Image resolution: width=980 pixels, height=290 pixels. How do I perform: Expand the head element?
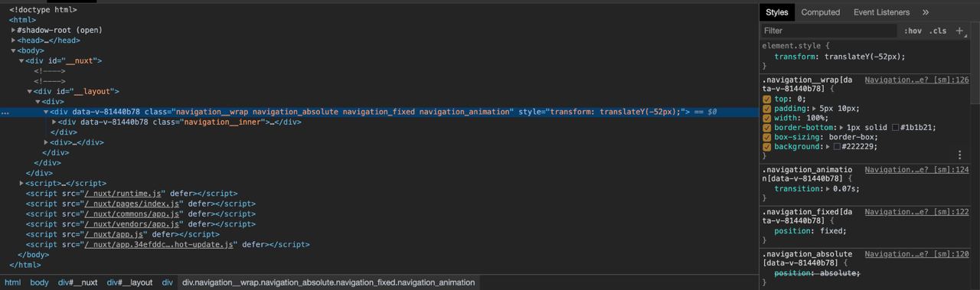14,41
